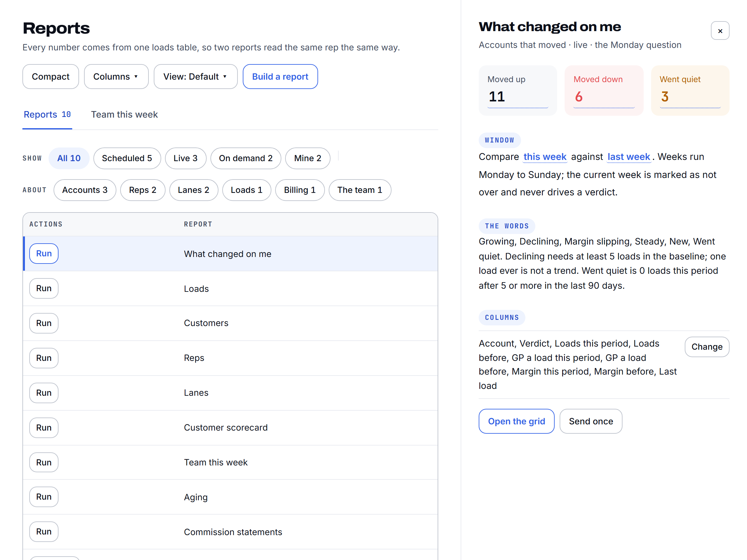Filter about The team 1
The height and width of the screenshot is (560, 747).
pyautogui.click(x=360, y=190)
